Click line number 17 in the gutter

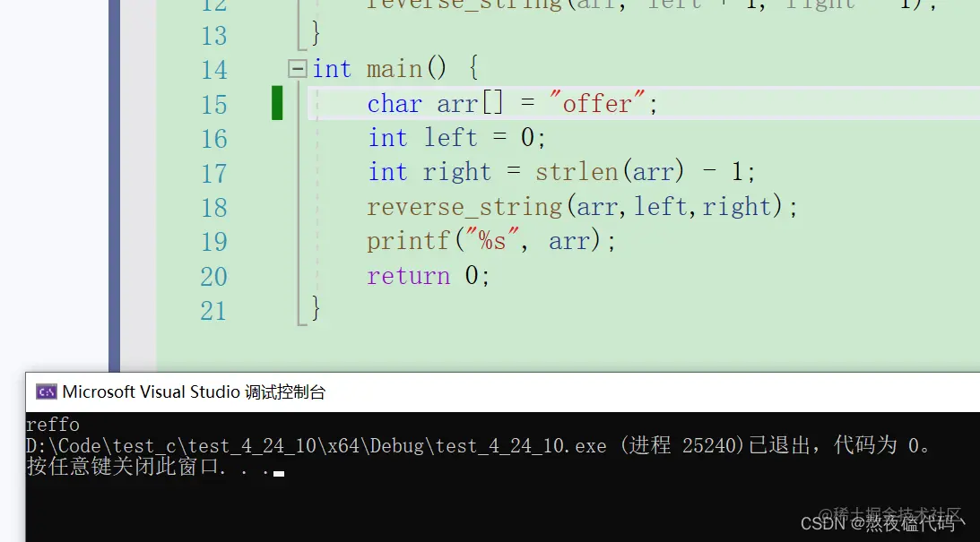pos(214,173)
